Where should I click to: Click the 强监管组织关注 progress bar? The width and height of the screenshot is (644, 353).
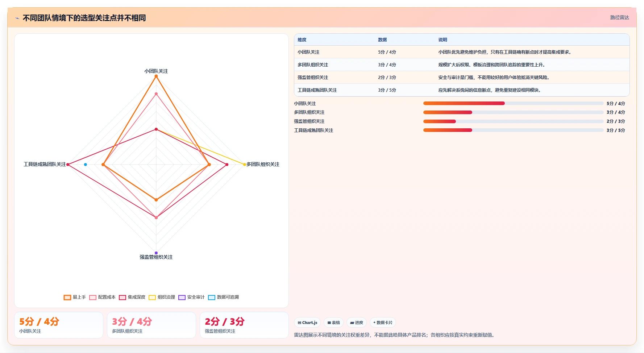(x=513, y=121)
